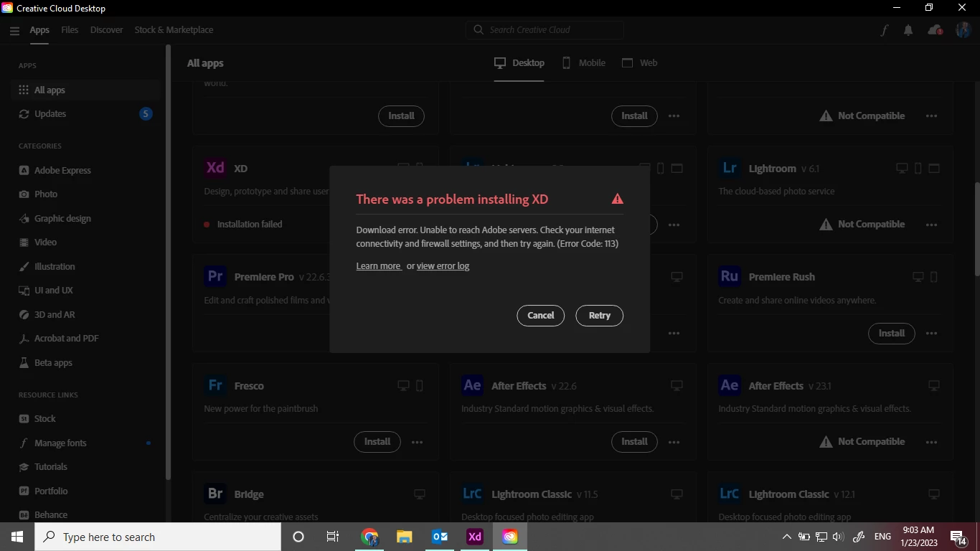Click the Windows taskbar search box
980x551 pixels.
(x=158, y=537)
